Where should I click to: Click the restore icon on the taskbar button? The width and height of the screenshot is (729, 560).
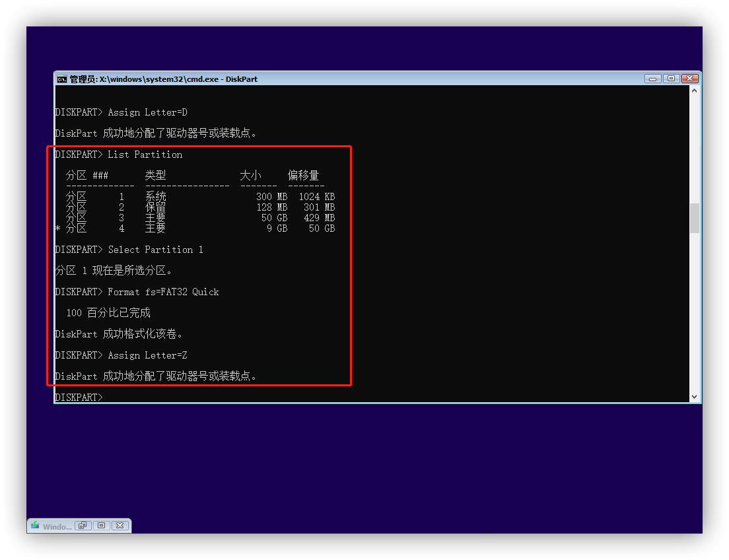point(82,525)
